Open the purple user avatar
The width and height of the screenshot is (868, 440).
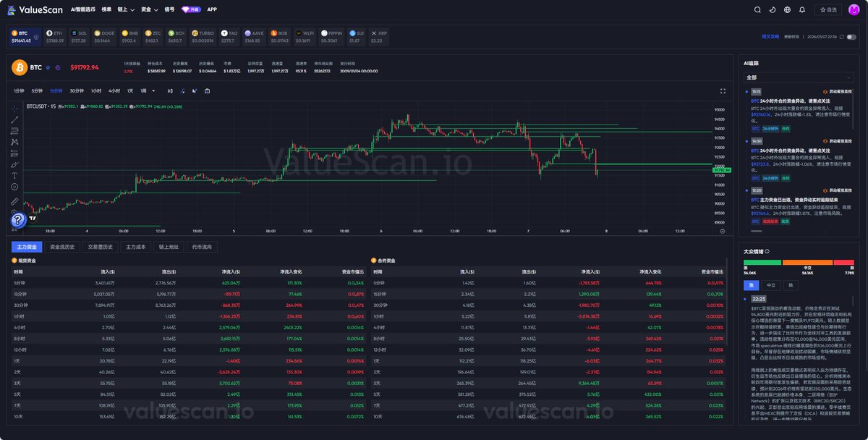point(854,9)
